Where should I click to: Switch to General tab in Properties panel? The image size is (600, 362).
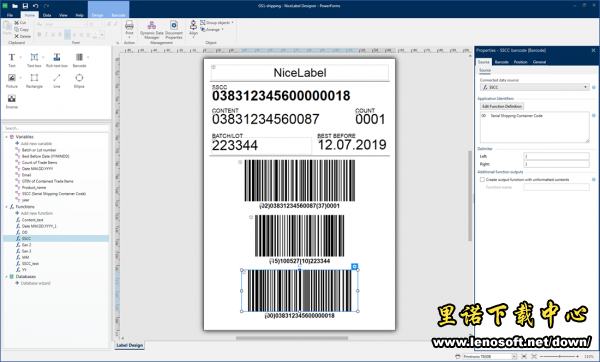[x=539, y=62]
